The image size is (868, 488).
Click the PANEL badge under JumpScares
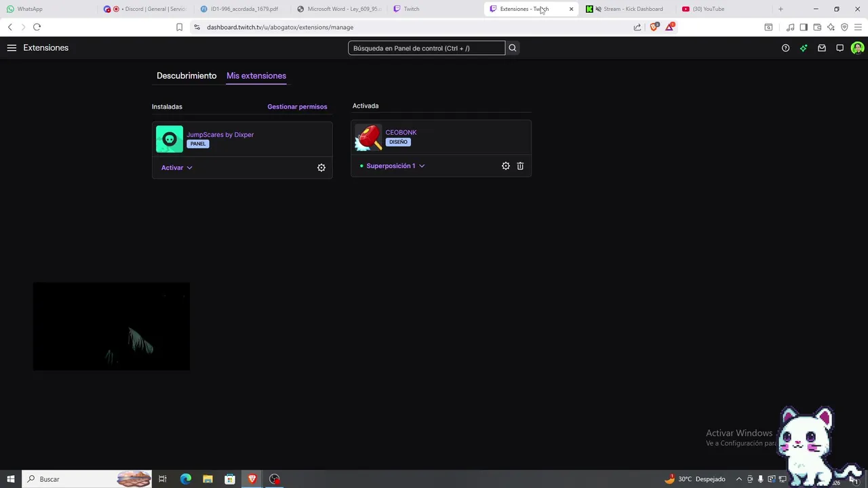point(198,144)
